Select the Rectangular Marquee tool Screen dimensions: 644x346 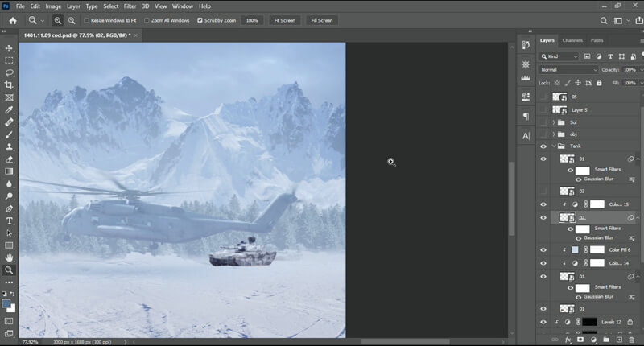(9, 60)
